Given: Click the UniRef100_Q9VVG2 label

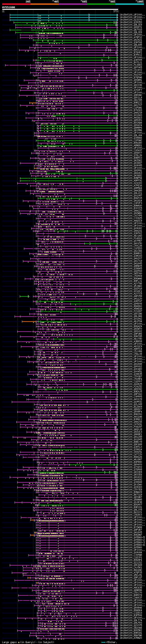Looking at the screenshot, I should coord(131,366).
